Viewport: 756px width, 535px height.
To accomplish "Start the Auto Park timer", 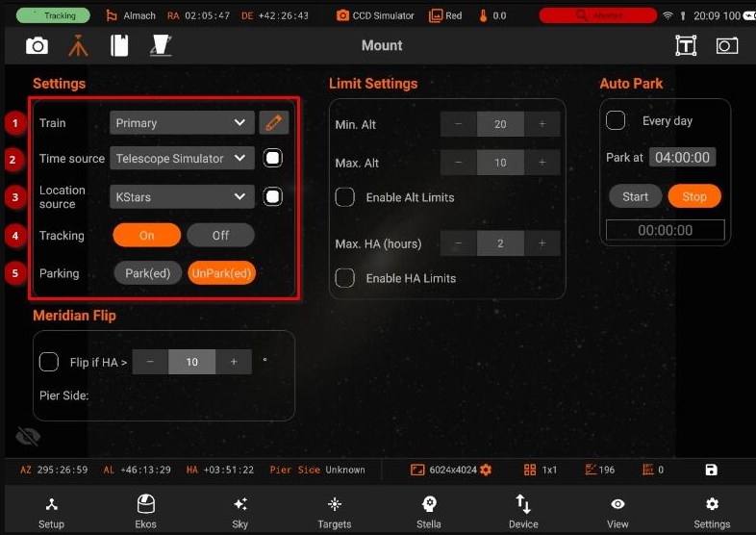I will [x=635, y=196].
